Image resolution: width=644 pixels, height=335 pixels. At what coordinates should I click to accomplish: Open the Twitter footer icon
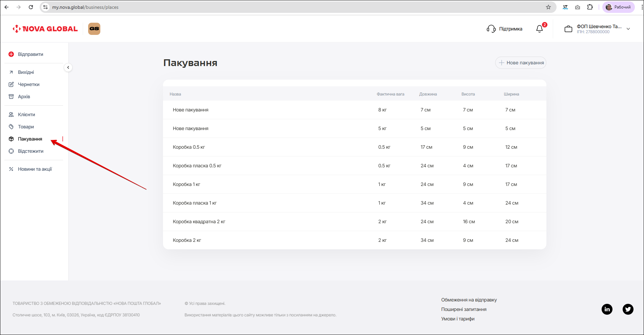pyautogui.click(x=628, y=309)
